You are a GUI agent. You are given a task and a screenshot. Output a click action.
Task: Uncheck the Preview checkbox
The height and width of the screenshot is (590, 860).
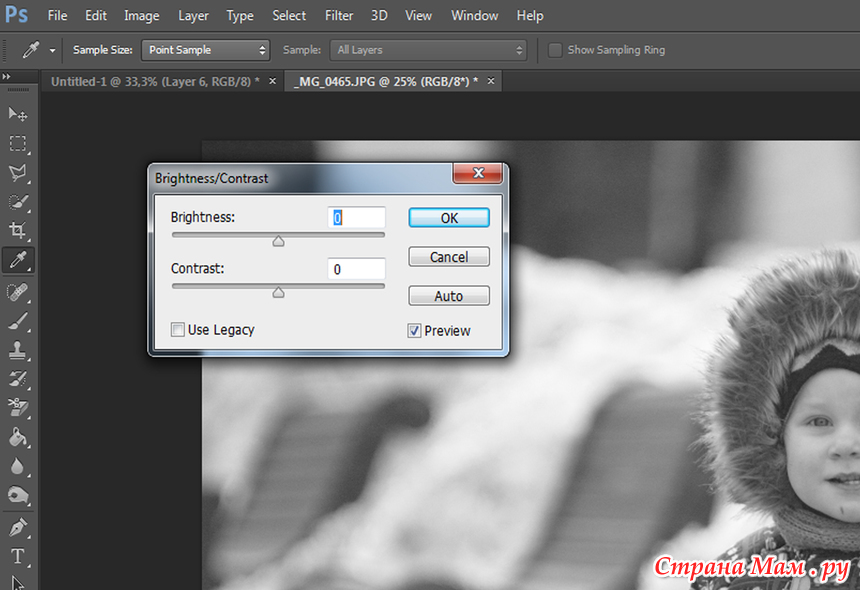tap(414, 331)
